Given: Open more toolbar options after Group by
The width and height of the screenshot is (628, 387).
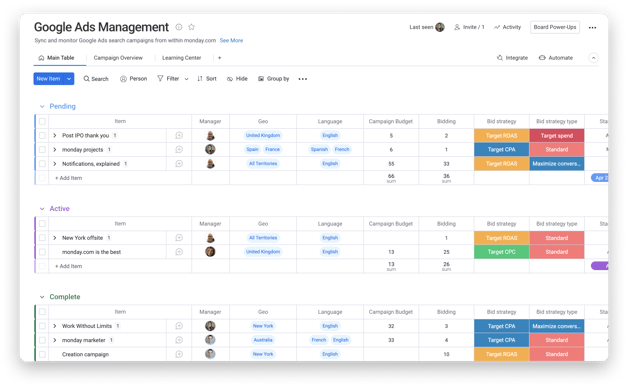Looking at the screenshot, I should (303, 79).
